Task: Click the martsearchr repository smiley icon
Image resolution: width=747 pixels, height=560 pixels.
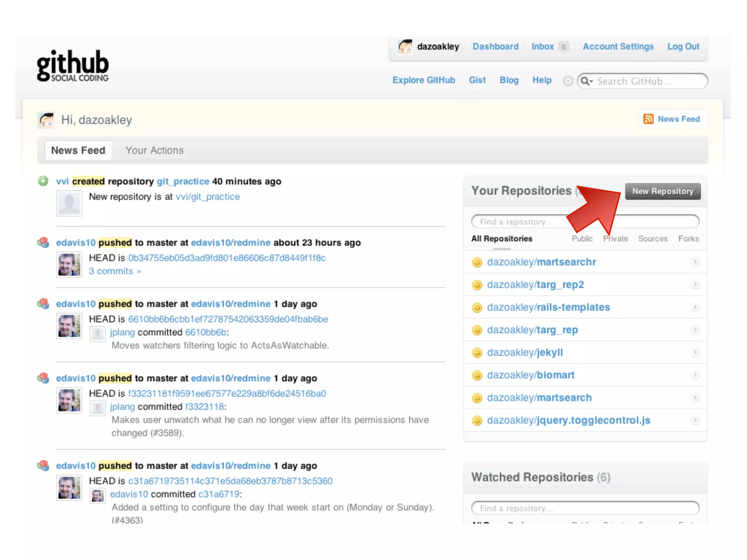Action: (477, 262)
